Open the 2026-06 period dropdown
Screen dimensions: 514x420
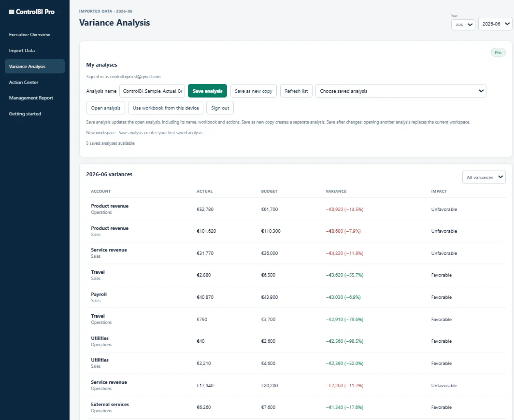click(x=495, y=24)
